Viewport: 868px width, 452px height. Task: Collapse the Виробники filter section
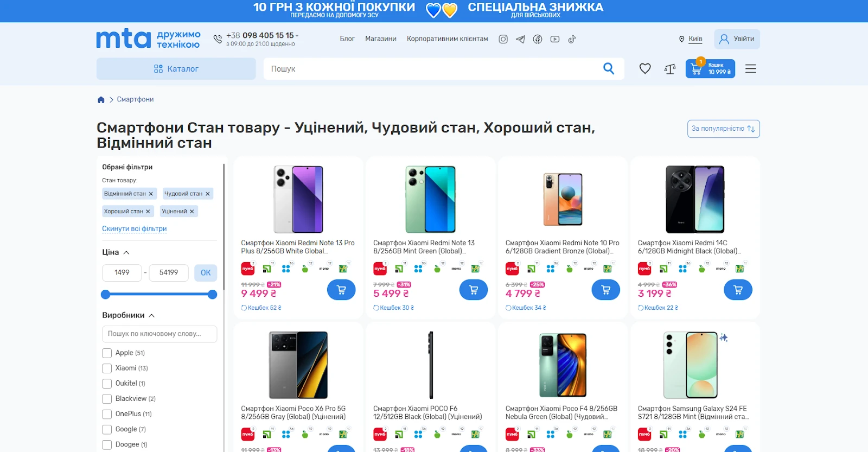click(x=152, y=315)
